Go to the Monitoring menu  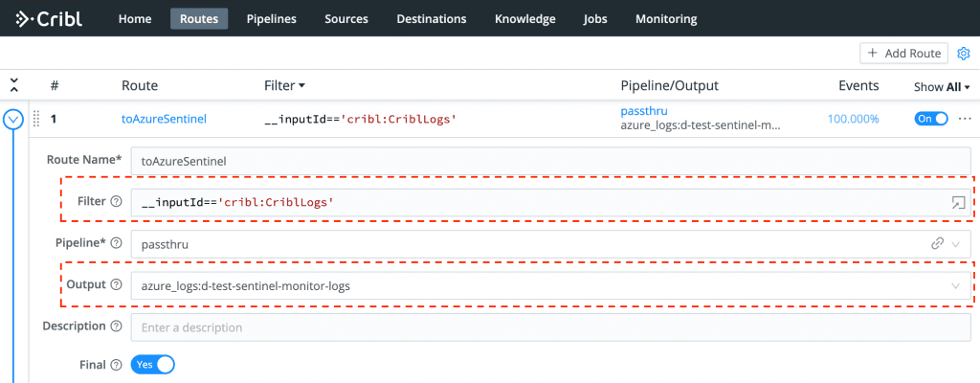pyautogui.click(x=665, y=18)
